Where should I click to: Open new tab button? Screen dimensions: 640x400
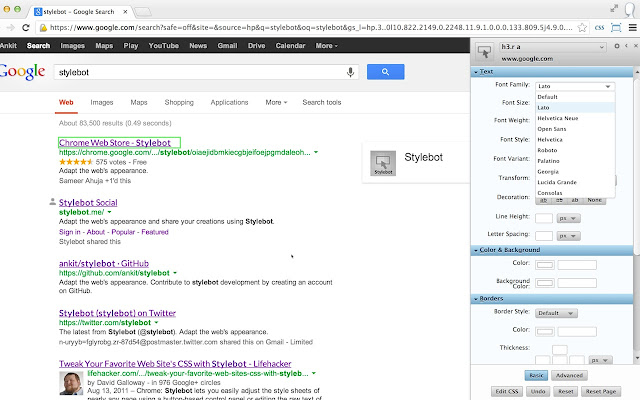(x=143, y=12)
